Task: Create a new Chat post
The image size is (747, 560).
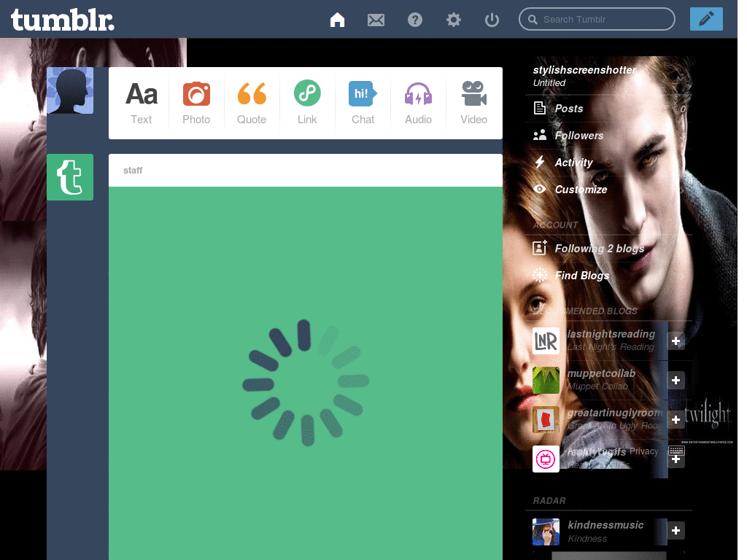Action: [x=363, y=103]
